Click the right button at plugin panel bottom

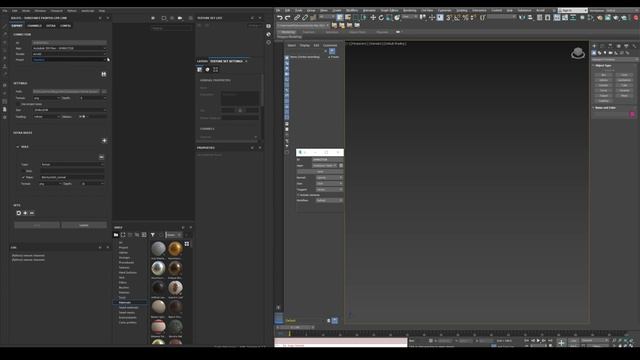click(84, 225)
